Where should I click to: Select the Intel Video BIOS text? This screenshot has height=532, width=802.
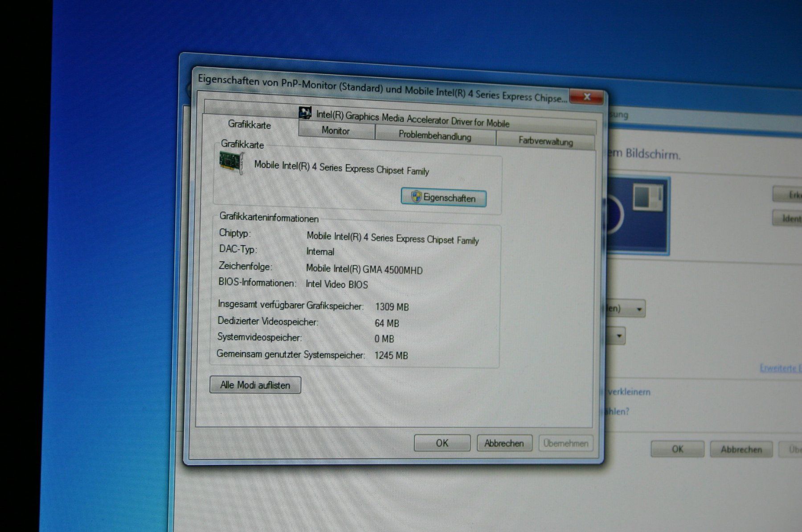click(x=337, y=284)
